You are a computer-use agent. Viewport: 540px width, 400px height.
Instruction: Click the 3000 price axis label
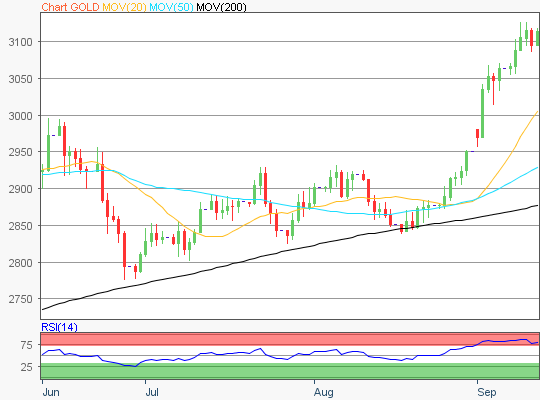20,116
